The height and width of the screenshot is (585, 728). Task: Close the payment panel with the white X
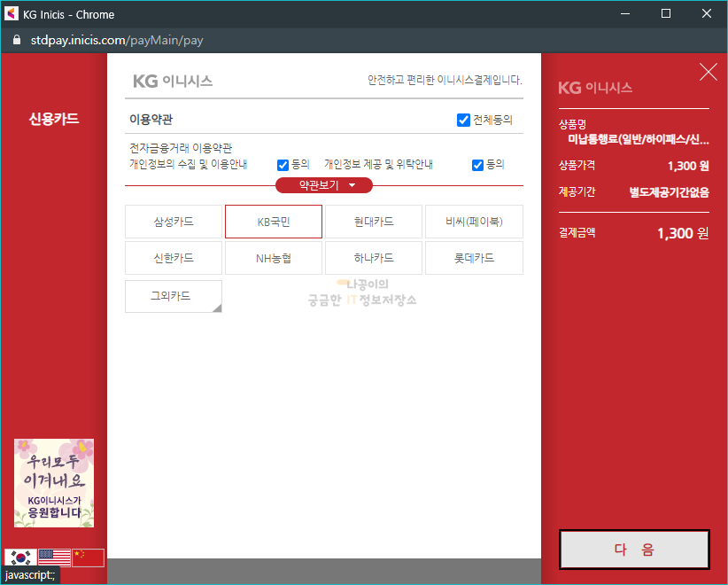point(708,72)
